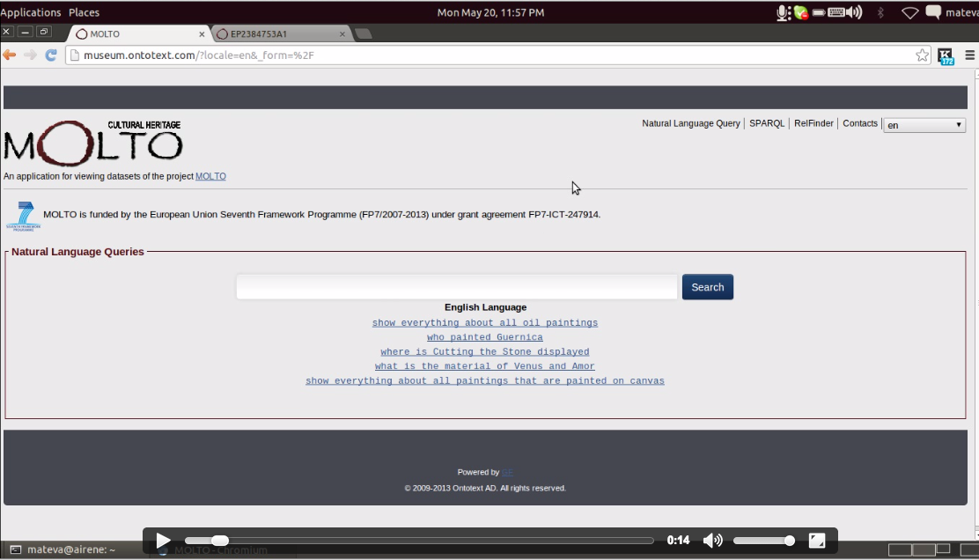The image size is (979, 560).
Task: Play the video recording
Action: point(163,541)
